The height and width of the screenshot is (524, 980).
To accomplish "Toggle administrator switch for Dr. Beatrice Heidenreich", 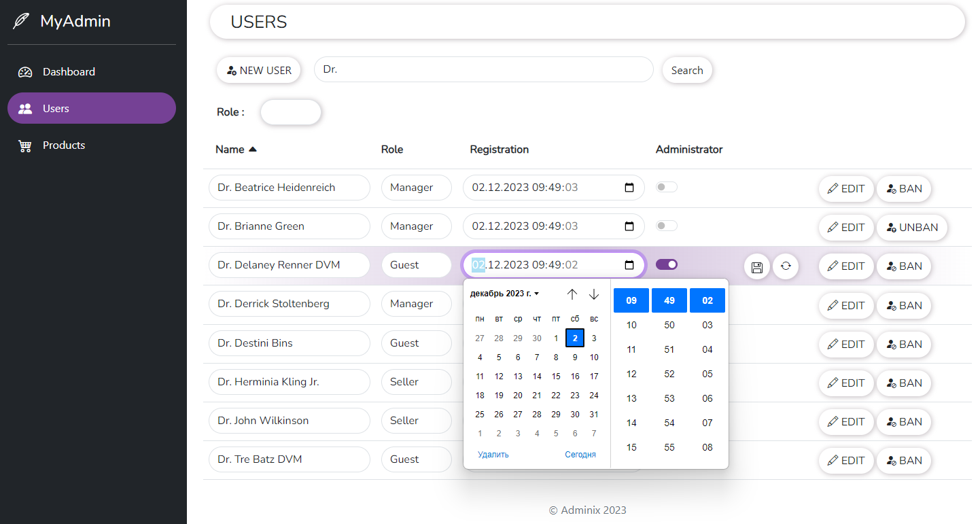I will coord(667,187).
